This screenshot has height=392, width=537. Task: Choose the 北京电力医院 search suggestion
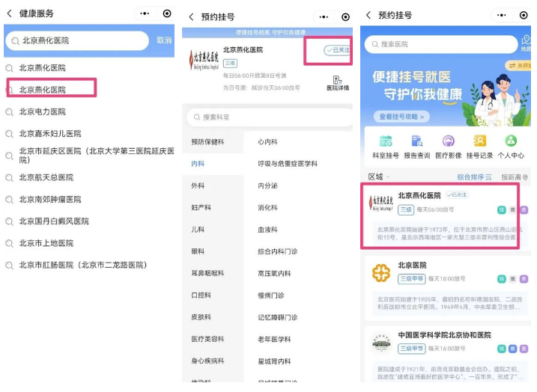[x=43, y=111]
